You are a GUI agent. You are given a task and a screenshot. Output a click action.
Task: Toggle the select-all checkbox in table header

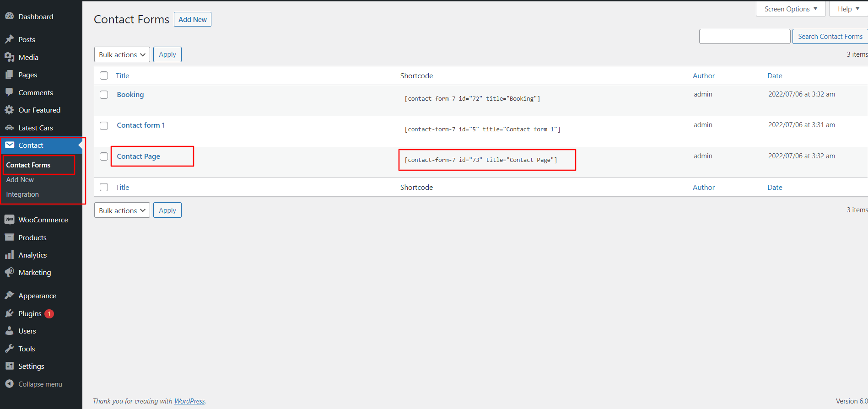(104, 75)
